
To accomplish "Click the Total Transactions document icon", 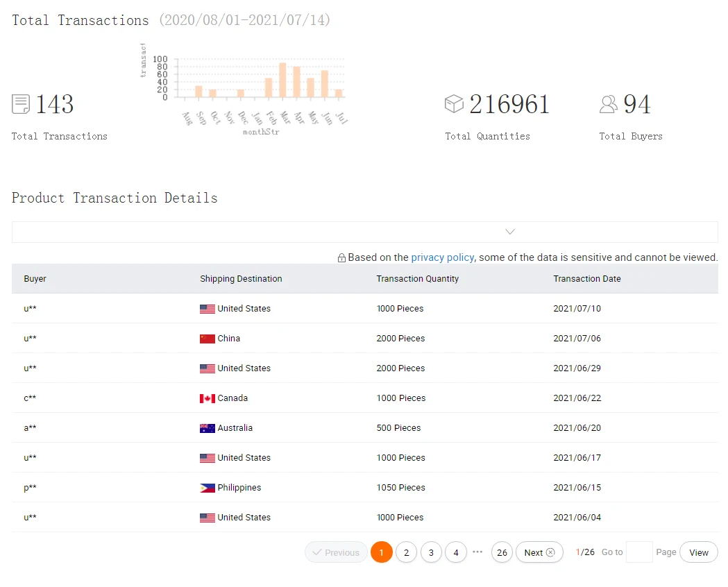I will tap(21, 104).
